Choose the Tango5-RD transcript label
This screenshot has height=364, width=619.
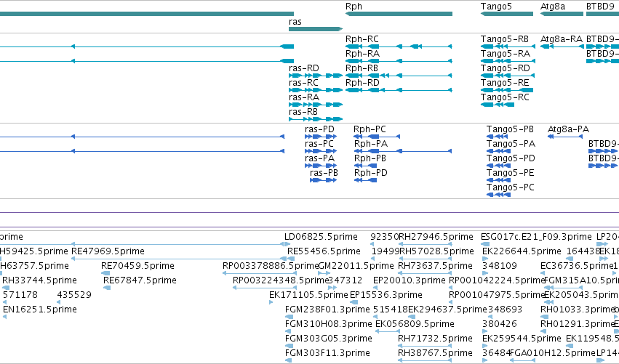click(x=506, y=68)
